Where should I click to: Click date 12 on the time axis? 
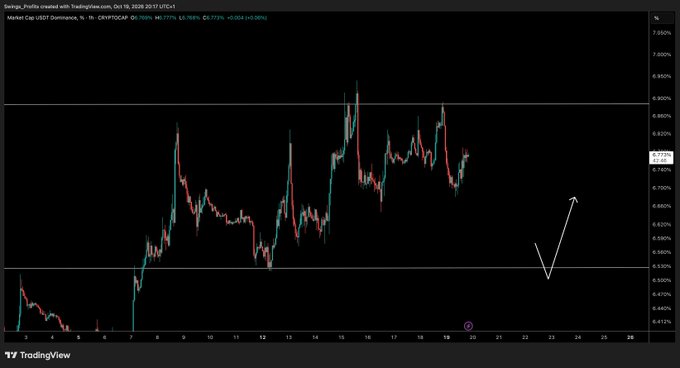pyautogui.click(x=262, y=337)
